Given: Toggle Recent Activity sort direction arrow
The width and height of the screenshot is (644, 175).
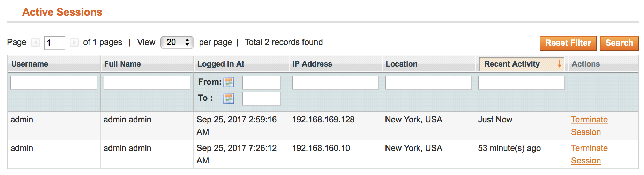Looking at the screenshot, I should click(559, 64).
